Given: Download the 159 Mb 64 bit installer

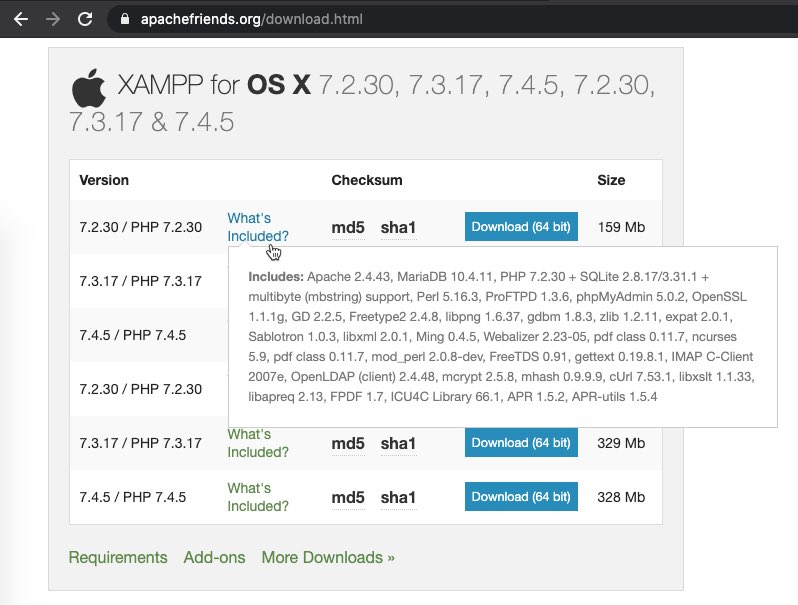Looking at the screenshot, I should (521, 226).
